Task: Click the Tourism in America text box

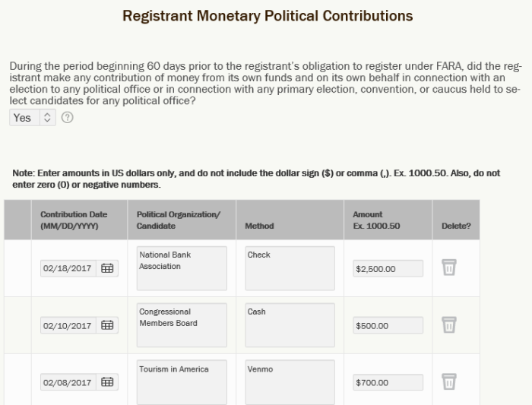Action: tap(182, 382)
